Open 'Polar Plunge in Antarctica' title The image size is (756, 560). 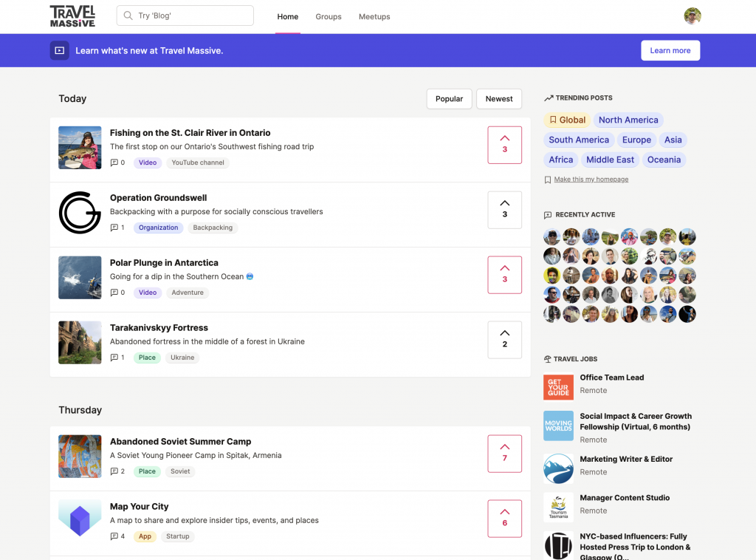point(164,263)
